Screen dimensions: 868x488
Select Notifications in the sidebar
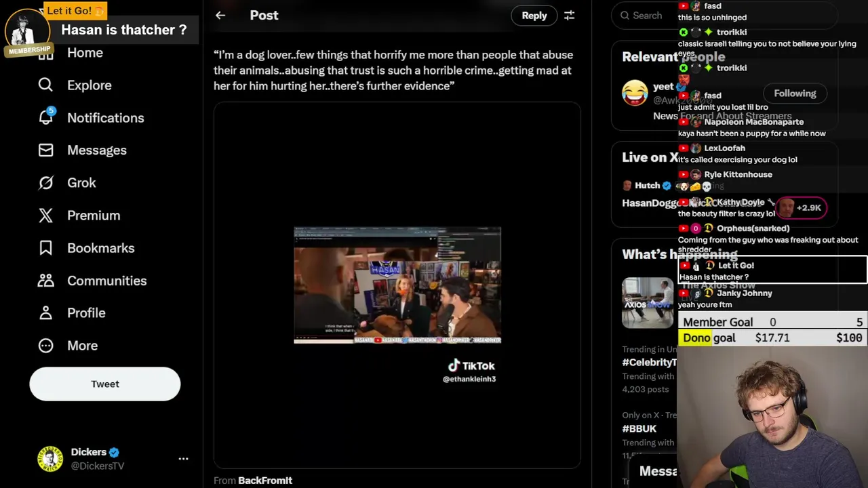[x=105, y=117]
